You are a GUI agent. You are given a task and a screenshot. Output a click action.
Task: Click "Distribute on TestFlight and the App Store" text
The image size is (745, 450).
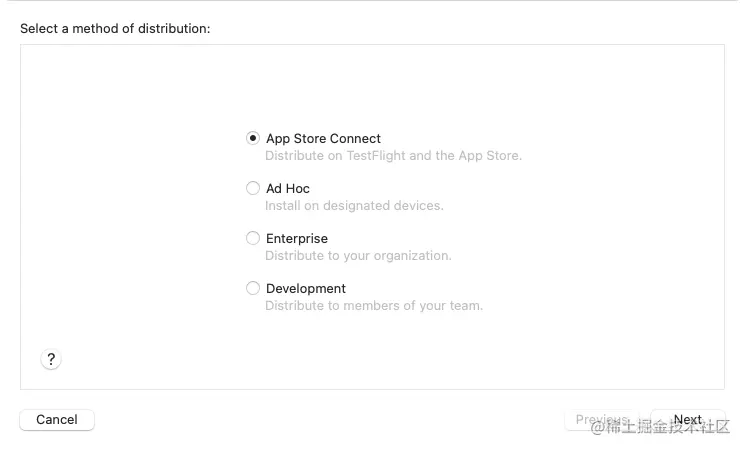point(393,156)
